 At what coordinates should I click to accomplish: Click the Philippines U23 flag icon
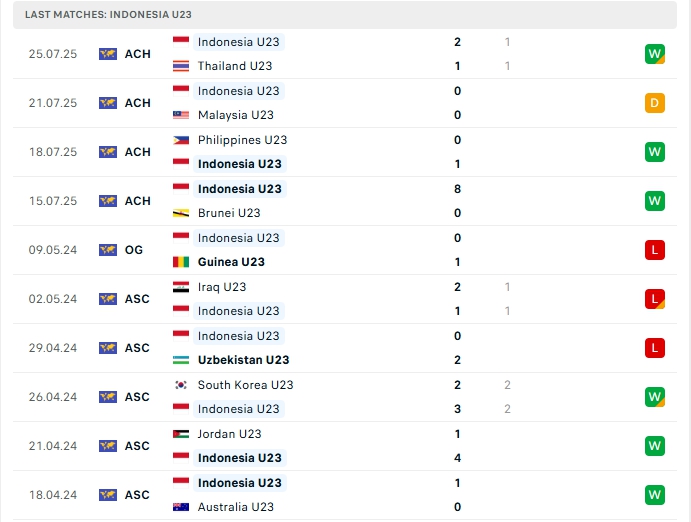click(x=181, y=140)
